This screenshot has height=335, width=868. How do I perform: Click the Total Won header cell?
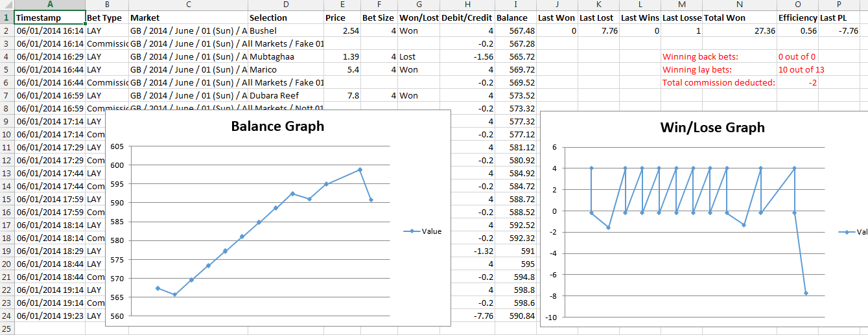(x=740, y=17)
